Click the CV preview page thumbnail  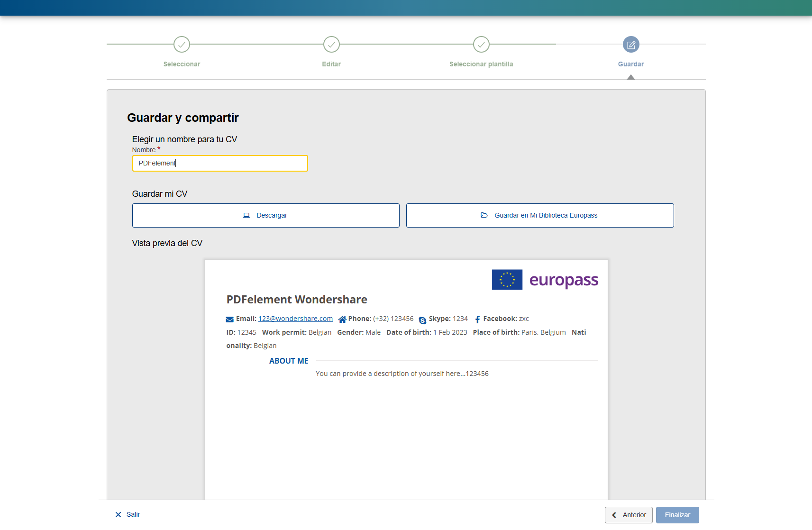point(406,380)
